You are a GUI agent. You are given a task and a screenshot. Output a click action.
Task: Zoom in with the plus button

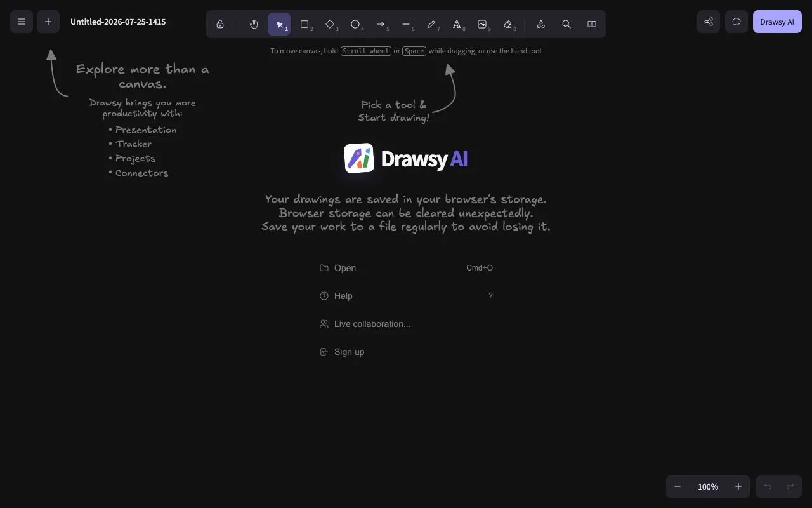pos(738,486)
